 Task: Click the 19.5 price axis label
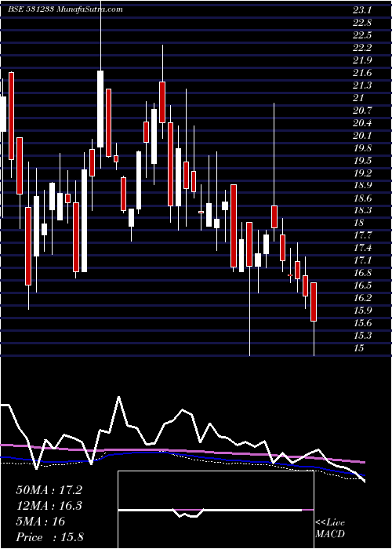(361, 161)
